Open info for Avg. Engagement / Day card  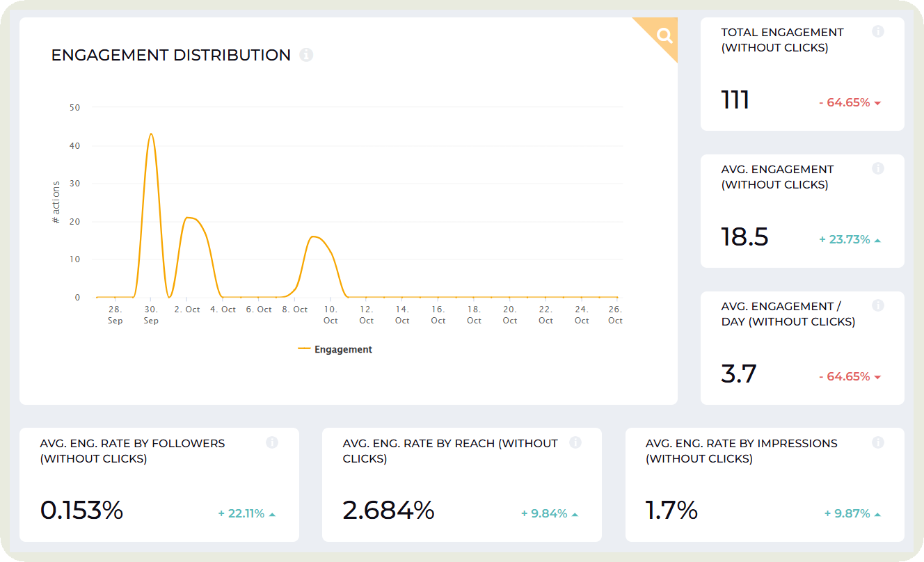pyautogui.click(x=878, y=305)
